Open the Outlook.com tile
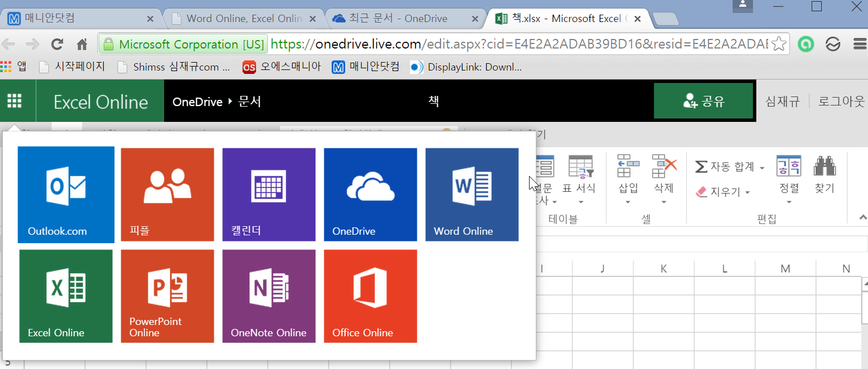 (x=66, y=195)
